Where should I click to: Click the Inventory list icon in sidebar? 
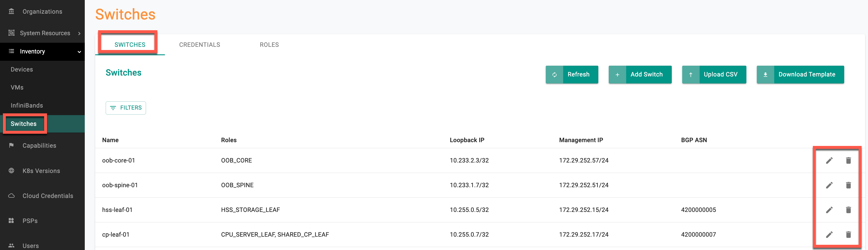tap(11, 51)
